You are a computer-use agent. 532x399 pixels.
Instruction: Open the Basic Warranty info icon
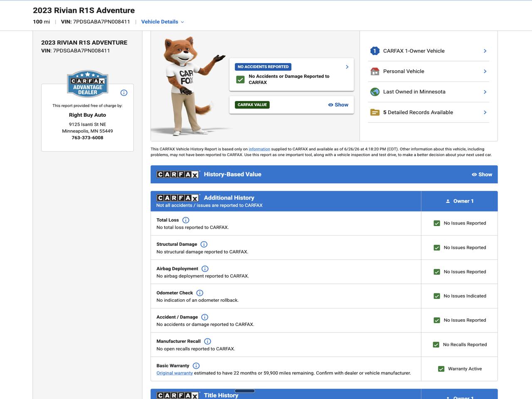[196, 366]
